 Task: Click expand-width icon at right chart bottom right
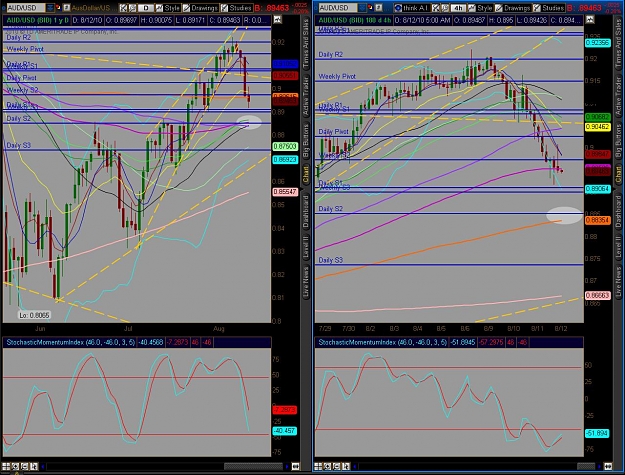pos(607,466)
